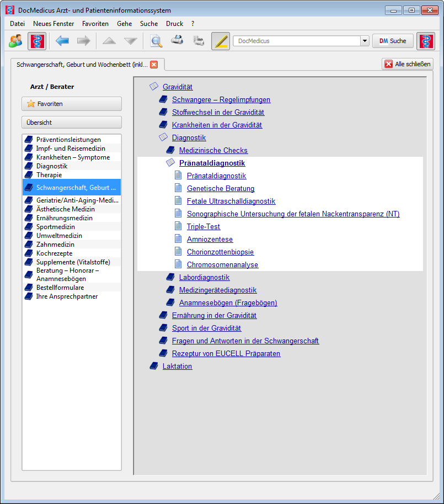Click the users/patient icon in toolbar
The image size is (444, 504).
tap(15, 41)
